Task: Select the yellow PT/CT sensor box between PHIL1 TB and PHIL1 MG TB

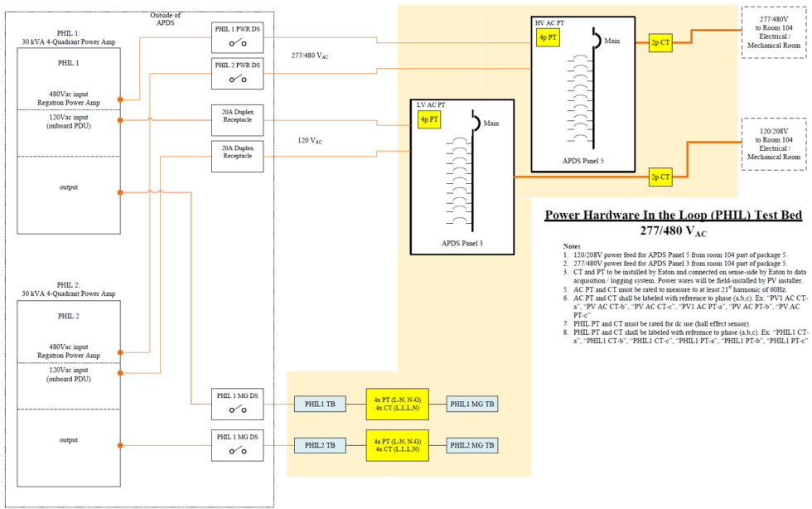Action: [397, 404]
